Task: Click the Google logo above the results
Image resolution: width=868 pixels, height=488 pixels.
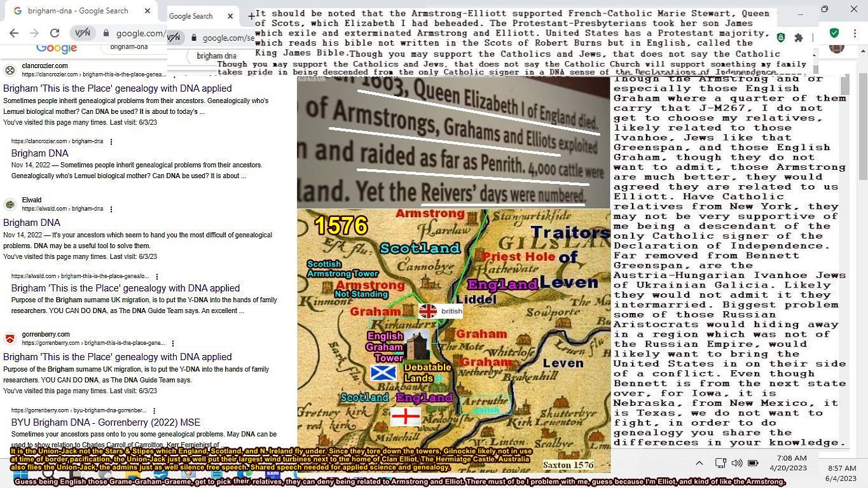Action: coord(57,48)
